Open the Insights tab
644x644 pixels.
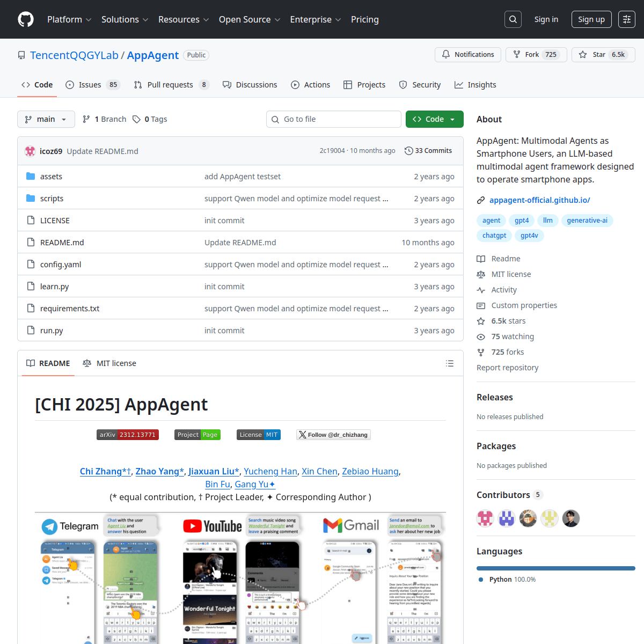[475, 85]
